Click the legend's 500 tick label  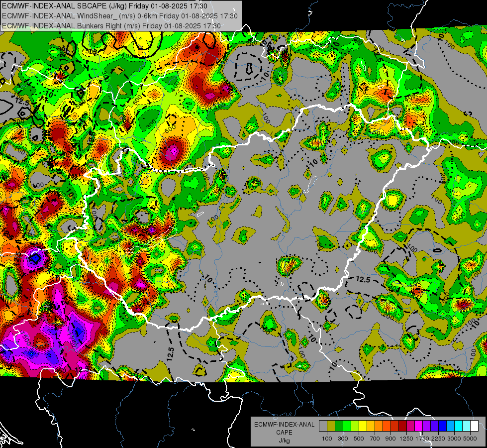pyautogui.click(x=359, y=439)
